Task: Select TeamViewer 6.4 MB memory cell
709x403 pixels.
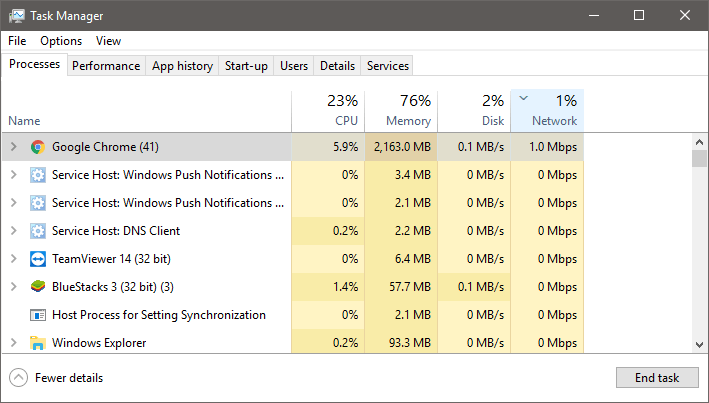Action: (401, 259)
